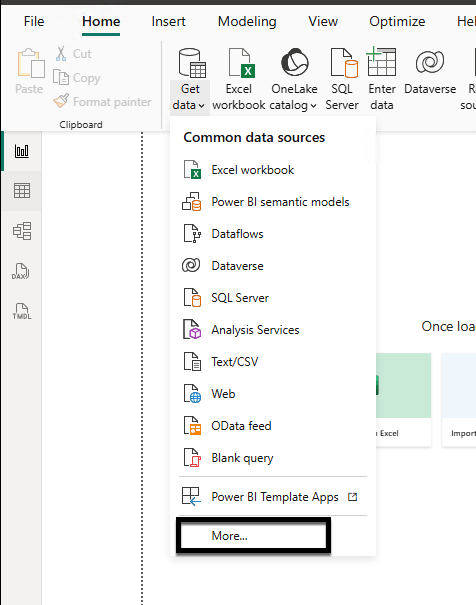Choose Excel workbook from data sources list
Viewport: 476px width, 605px height.
(273, 170)
